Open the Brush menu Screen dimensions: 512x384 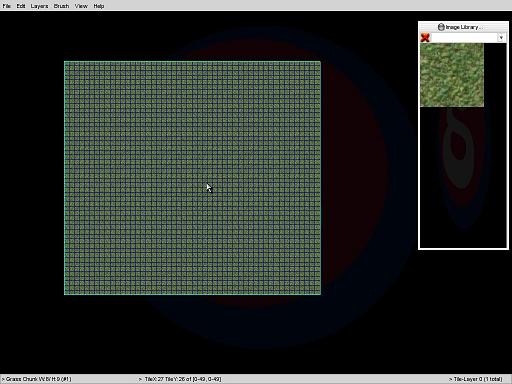click(61, 6)
